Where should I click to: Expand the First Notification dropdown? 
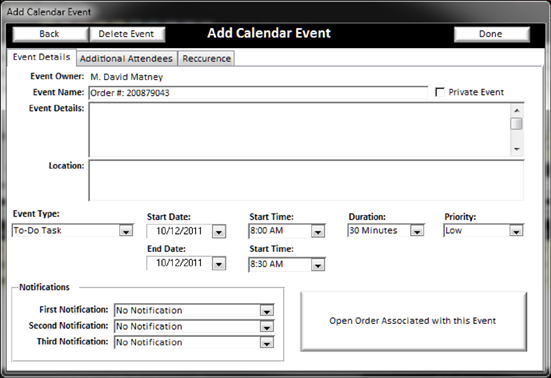tap(267, 311)
